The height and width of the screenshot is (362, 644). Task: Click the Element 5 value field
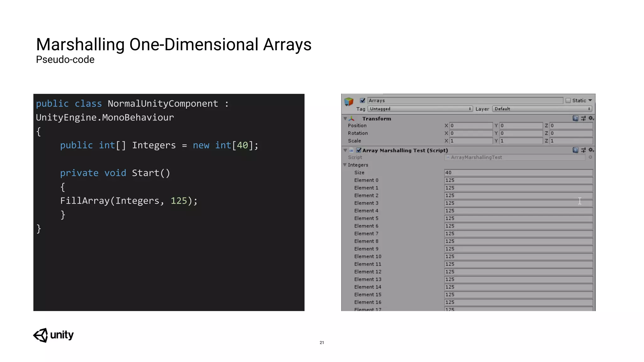tap(519, 218)
